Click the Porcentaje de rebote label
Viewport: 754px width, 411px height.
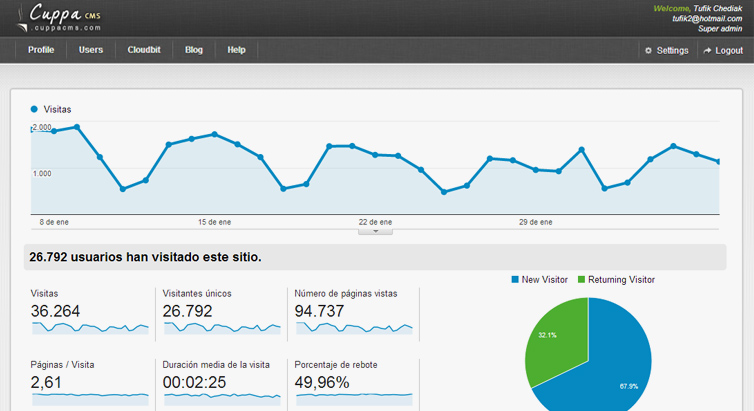click(x=336, y=364)
